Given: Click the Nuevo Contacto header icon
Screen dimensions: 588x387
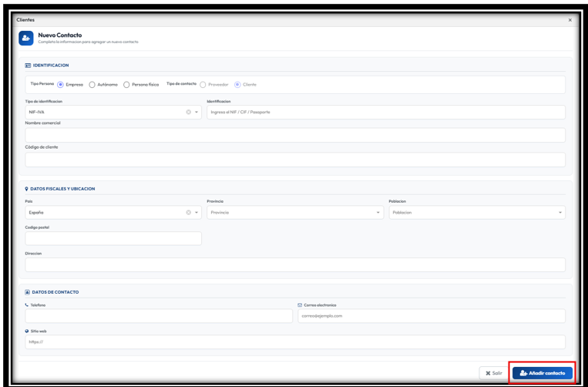Looking at the screenshot, I should point(26,39).
